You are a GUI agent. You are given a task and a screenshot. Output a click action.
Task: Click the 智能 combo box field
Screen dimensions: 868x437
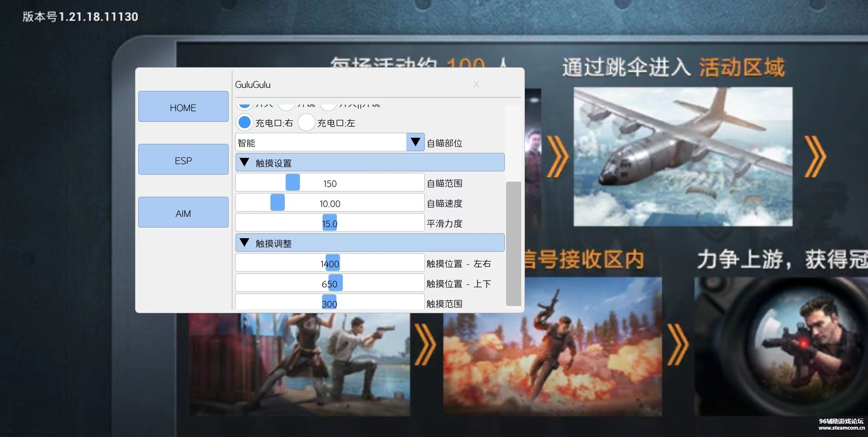click(x=321, y=142)
